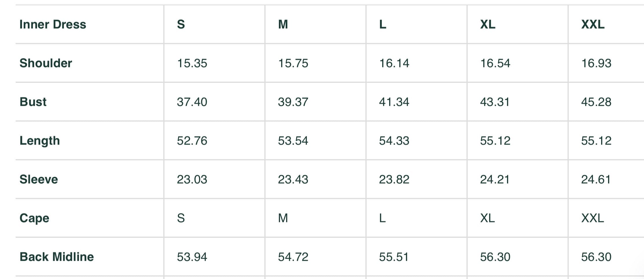Click bust value 45.28 for size XXL
This screenshot has width=644, height=279.
point(596,102)
